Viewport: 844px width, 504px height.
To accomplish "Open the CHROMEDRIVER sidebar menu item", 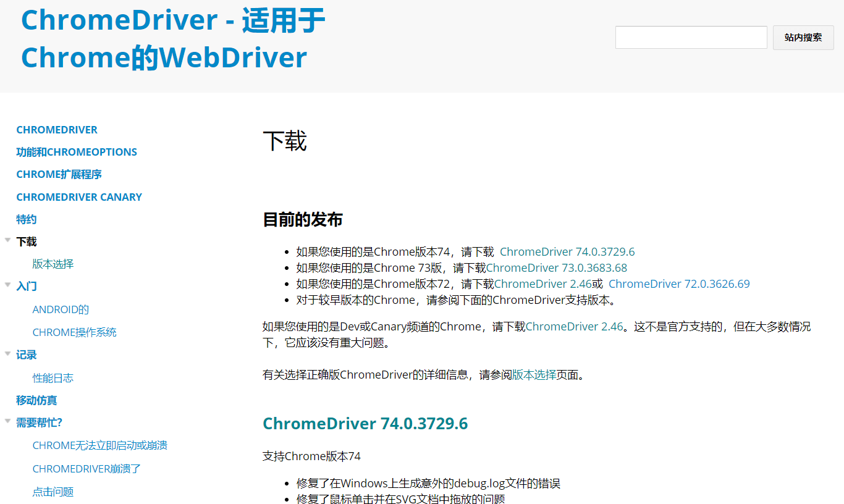I will point(57,130).
